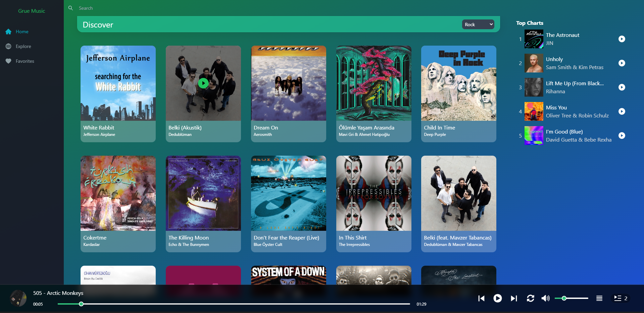Open The Killing Moon album cover

point(203,193)
